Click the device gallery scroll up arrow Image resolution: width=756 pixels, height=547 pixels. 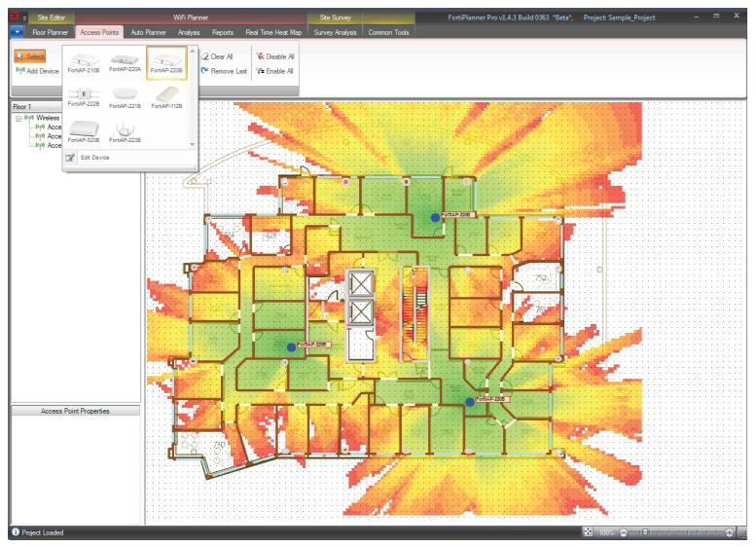tap(193, 52)
